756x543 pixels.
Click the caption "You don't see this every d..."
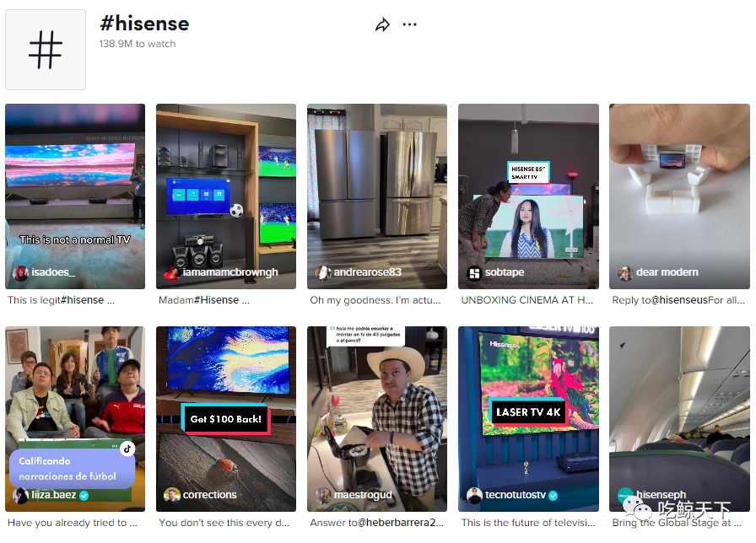[x=224, y=523]
